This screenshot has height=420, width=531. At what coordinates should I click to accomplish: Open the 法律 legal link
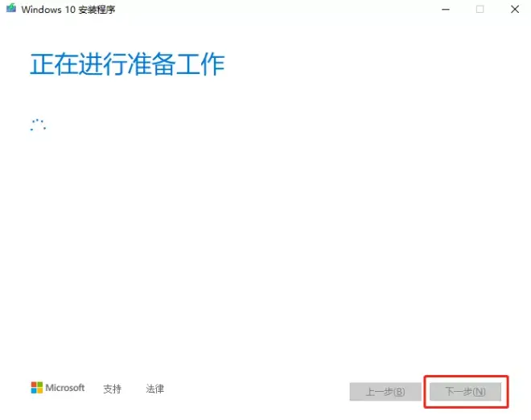(x=154, y=389)
